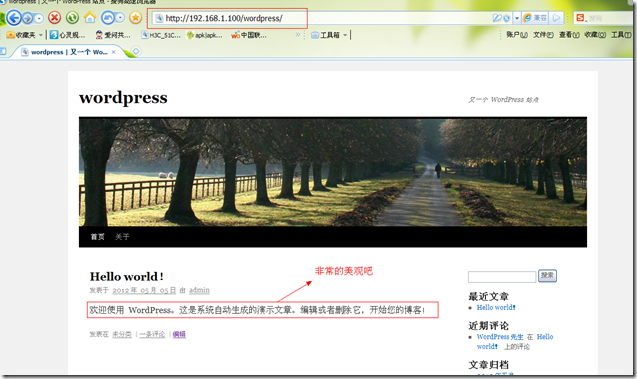Screen dimensions: 637x379
Task: Restore closed tab with the undo icon
Action: [108, 17]
